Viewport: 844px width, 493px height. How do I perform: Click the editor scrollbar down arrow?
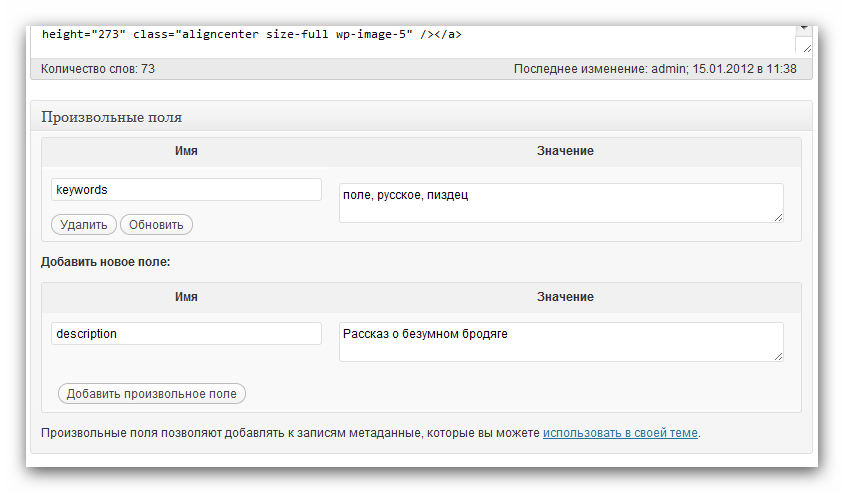click(804, 28)
